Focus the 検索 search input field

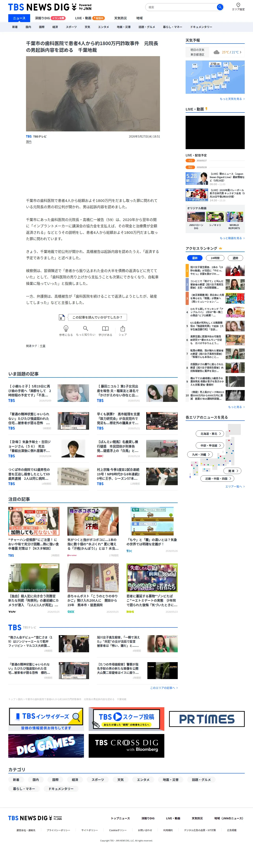tap(182, 7)
